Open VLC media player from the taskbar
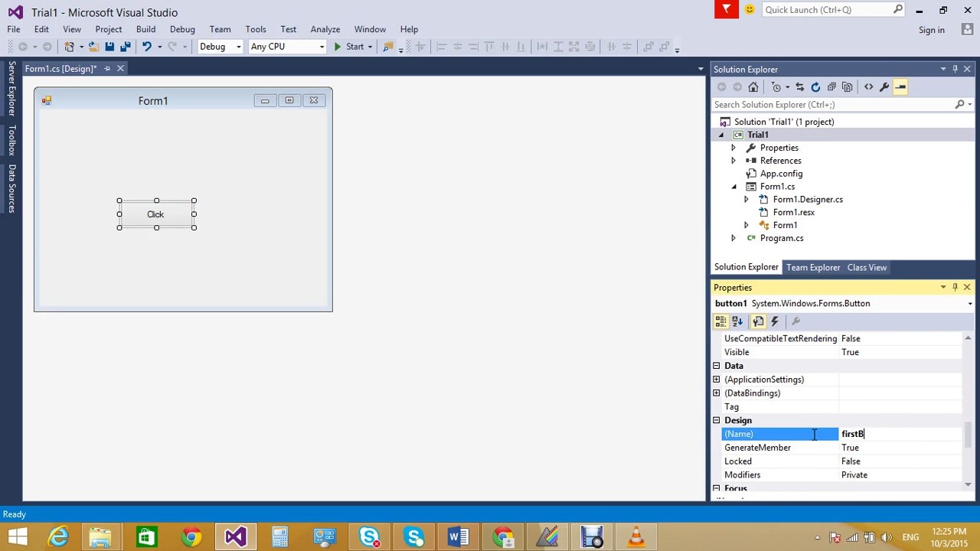The width and height of the screenshot is (980, 551). coord(636,537)
